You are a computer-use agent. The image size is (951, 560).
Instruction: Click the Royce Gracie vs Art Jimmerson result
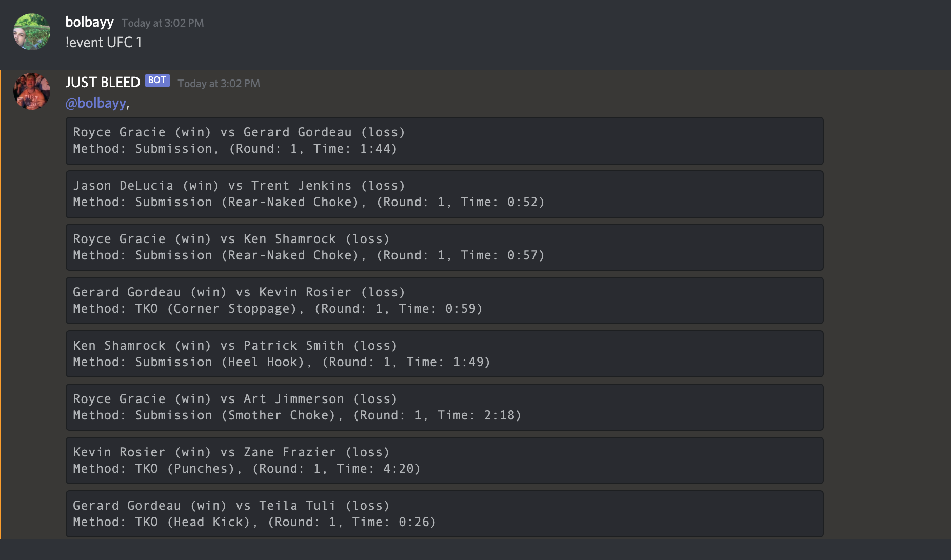point(444,407)
